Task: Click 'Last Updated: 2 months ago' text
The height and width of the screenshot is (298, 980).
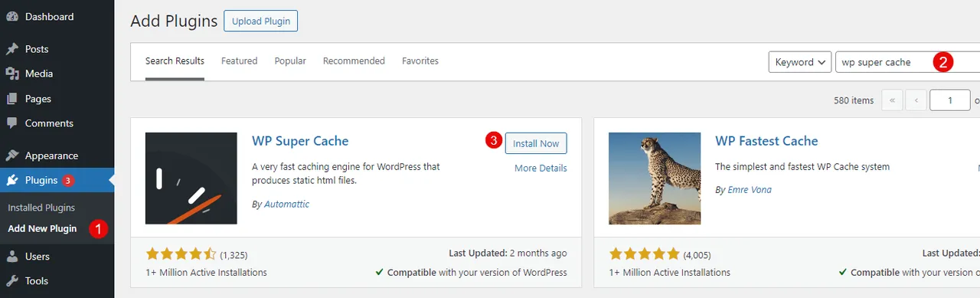Action: click(508, 253)
